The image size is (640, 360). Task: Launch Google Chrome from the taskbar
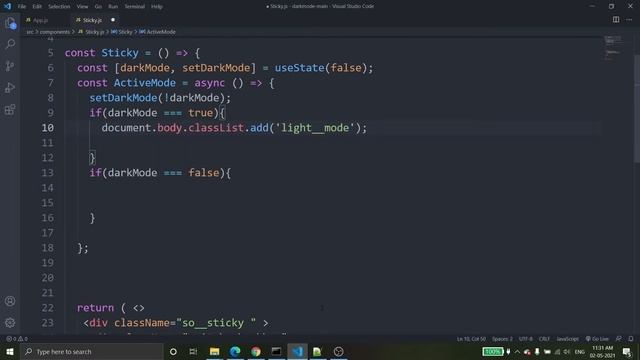tap(256, 351)
